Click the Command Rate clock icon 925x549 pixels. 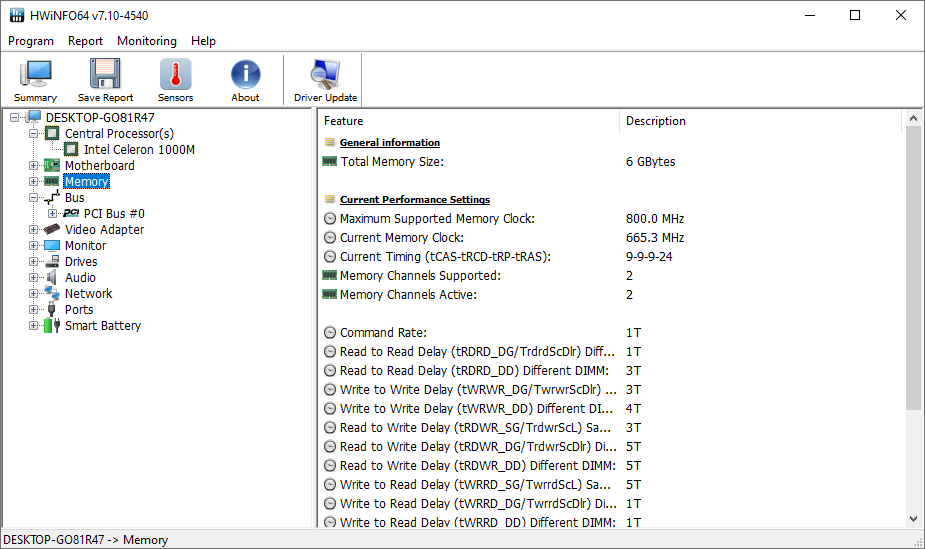(330, 333)
